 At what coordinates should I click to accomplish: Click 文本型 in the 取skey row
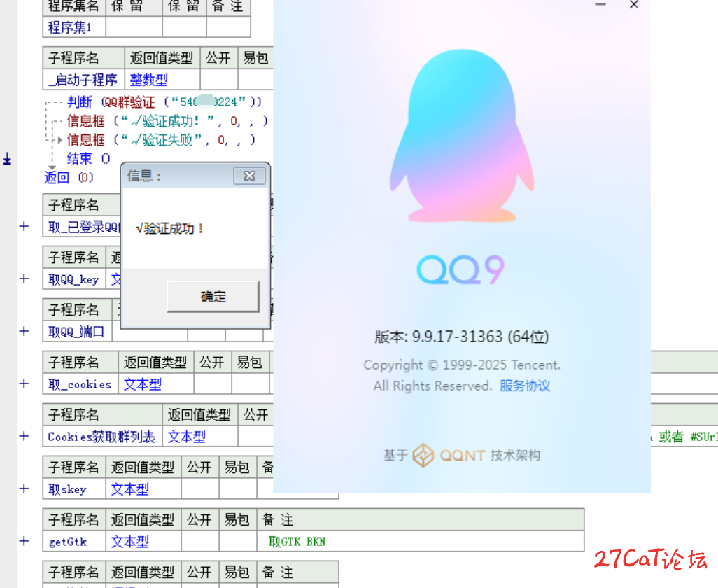(x=130, y=489)
